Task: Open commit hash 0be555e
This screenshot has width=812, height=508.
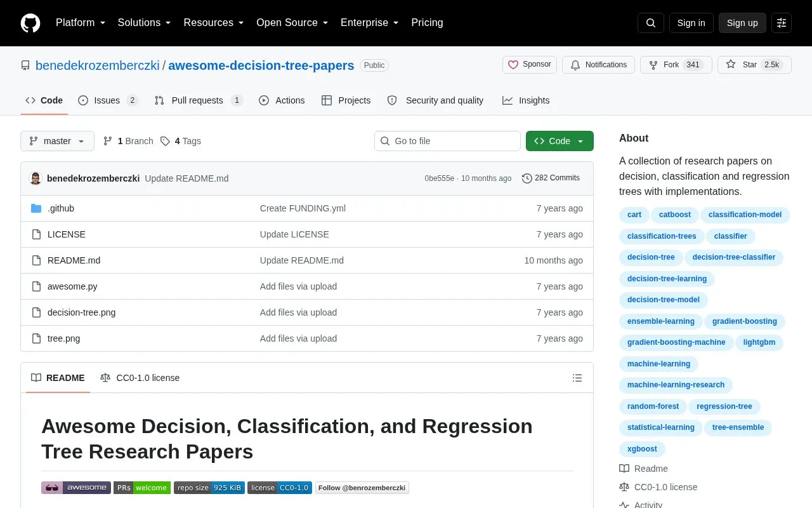Action: [x=440, y=178]
